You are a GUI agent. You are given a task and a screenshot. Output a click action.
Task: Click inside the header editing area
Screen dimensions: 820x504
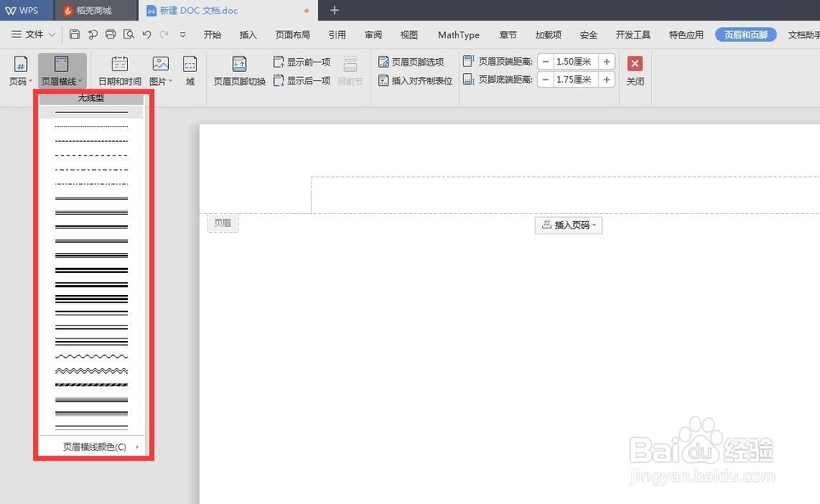tap(565, 195)
